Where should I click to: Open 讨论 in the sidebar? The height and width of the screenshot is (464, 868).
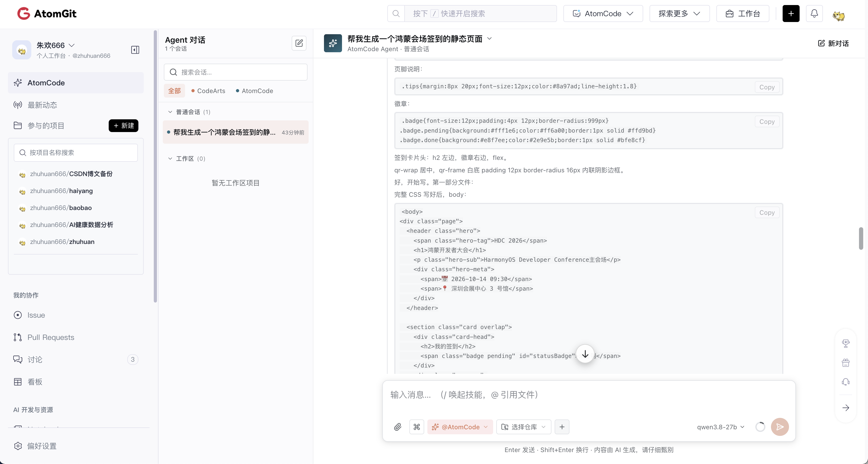coord(76,360)
